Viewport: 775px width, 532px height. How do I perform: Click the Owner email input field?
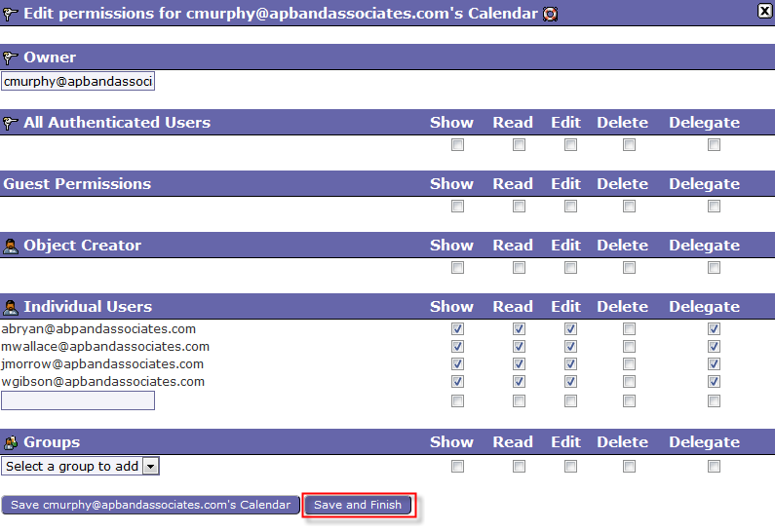tap(78, 82)
